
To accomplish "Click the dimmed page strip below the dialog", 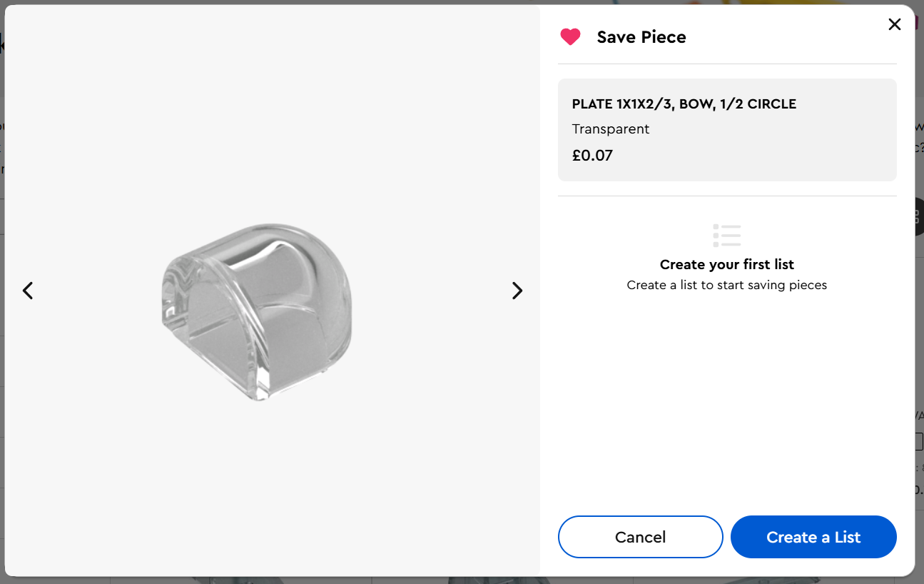I will (x=457, y=580).
